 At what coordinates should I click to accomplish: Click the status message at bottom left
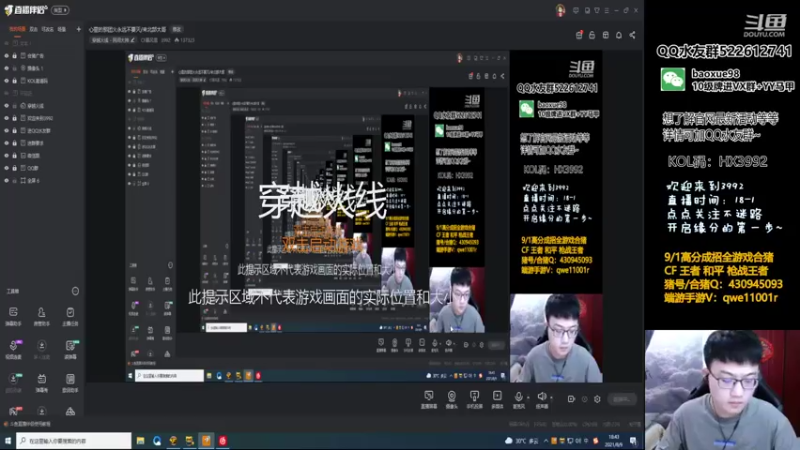[29, 424]
